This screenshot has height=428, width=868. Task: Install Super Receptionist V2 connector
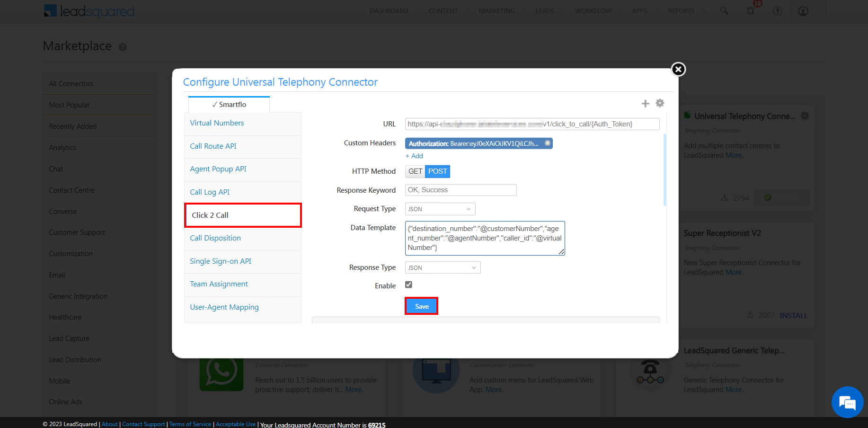pos(793,315)
